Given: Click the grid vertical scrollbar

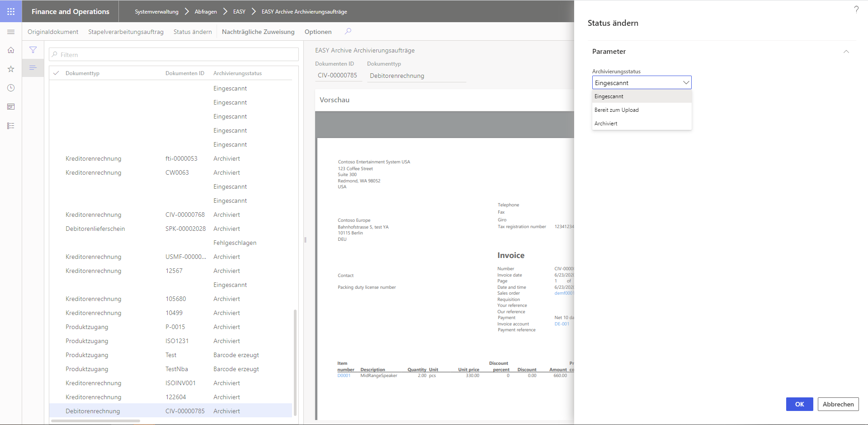Looking at the screenshot, I should point(295,362).
